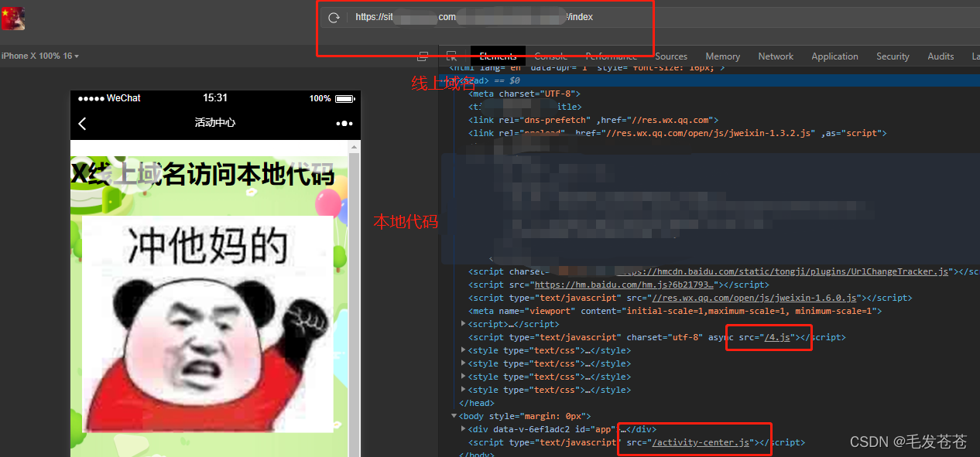
Task: Switch to the Console tab
Action: coord(551,56)
